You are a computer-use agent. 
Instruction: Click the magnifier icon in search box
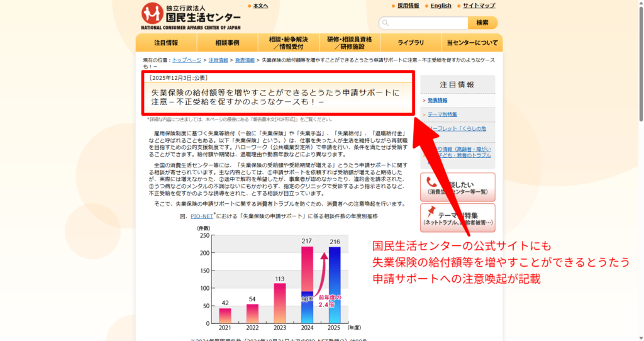(x=386, y=23)
